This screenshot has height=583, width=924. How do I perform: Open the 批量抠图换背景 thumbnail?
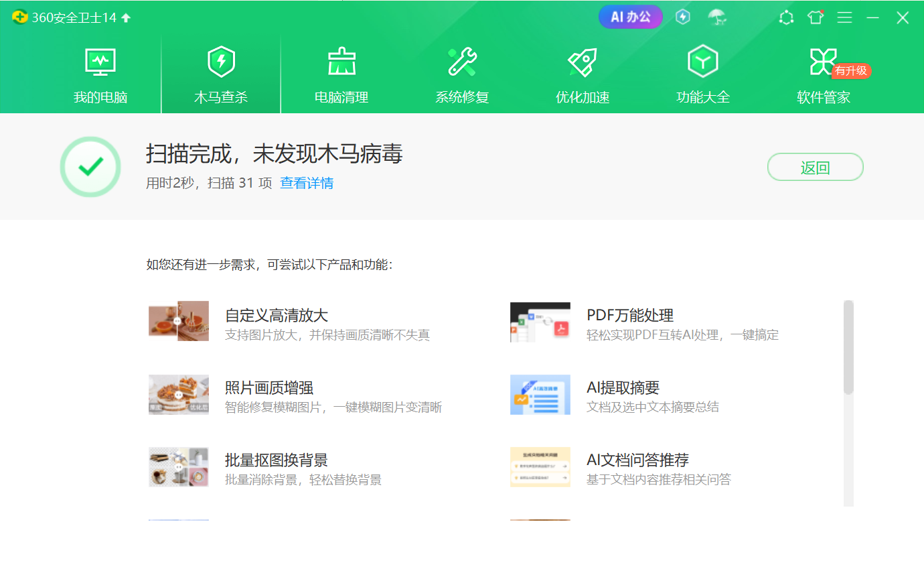pos(179,466)
